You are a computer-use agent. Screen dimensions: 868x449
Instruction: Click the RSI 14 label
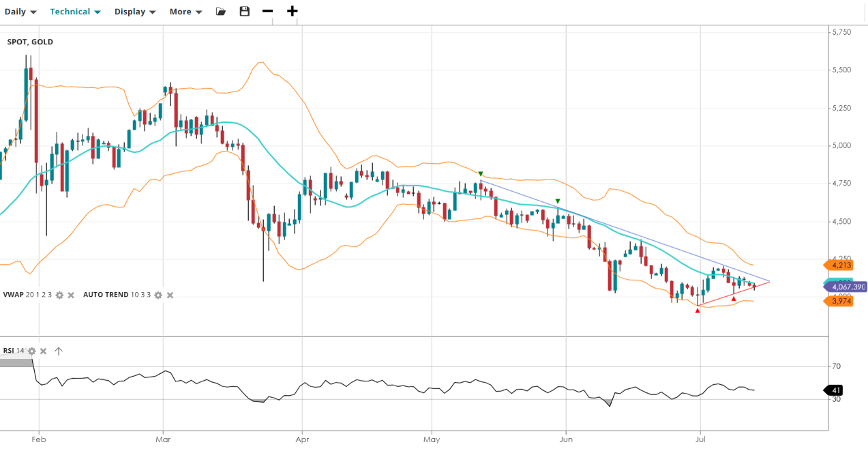[x=14, y=351]
